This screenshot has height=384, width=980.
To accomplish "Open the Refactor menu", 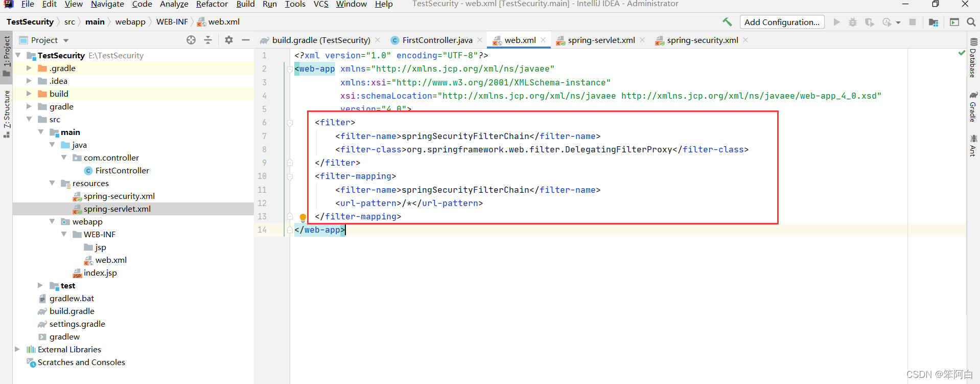I will tap(212, 4).
